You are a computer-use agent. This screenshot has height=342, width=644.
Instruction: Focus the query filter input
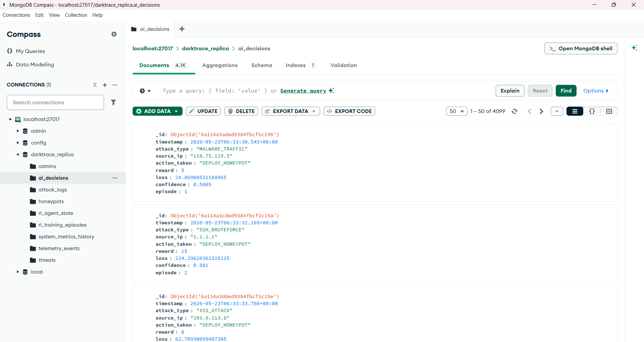(x=326, y=91)
